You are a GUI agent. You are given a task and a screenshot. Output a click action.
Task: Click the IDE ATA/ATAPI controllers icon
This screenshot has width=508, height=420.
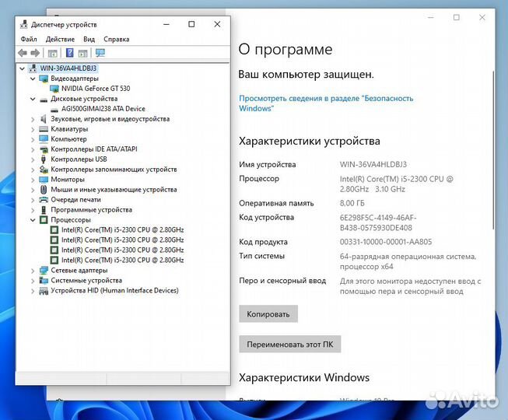(x=44, y=149)
